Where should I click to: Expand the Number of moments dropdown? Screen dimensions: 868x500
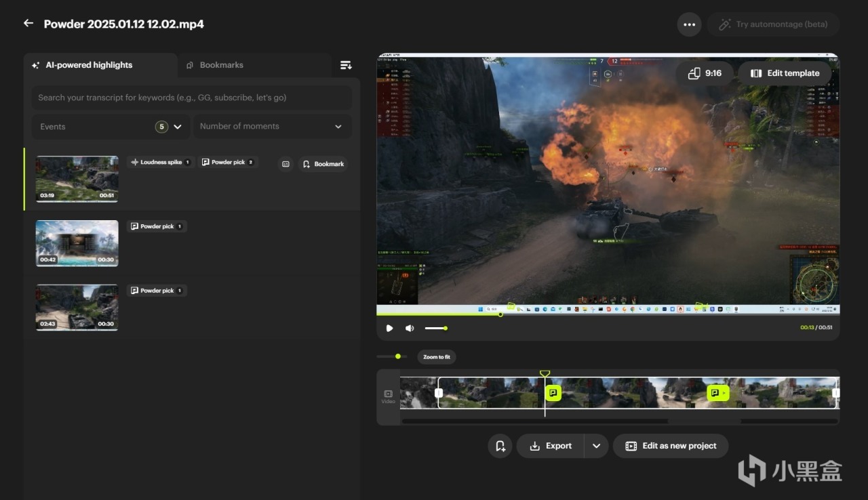point(272,127)
